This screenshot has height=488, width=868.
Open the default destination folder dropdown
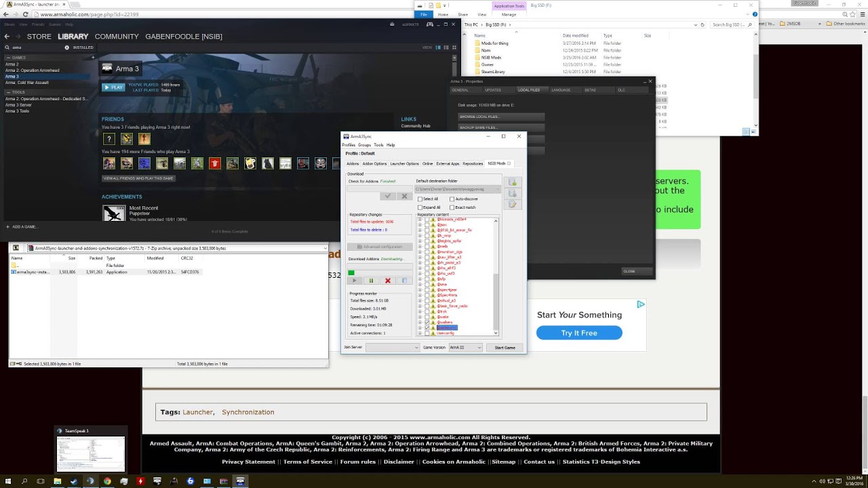(x=458, y=189)
